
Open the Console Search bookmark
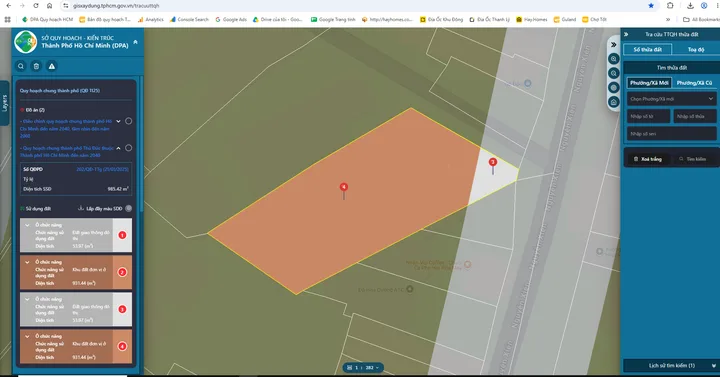pyautogui.click(x=189, y=19)
